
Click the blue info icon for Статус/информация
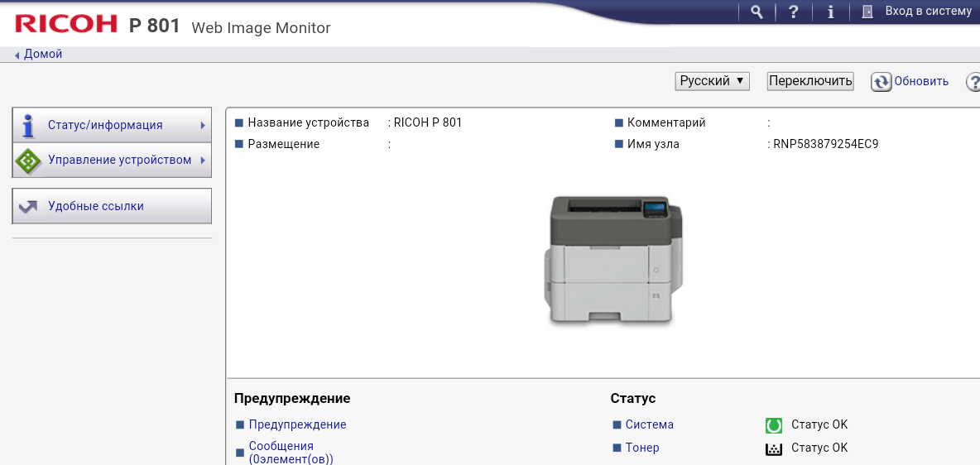[x=27, y=125]
